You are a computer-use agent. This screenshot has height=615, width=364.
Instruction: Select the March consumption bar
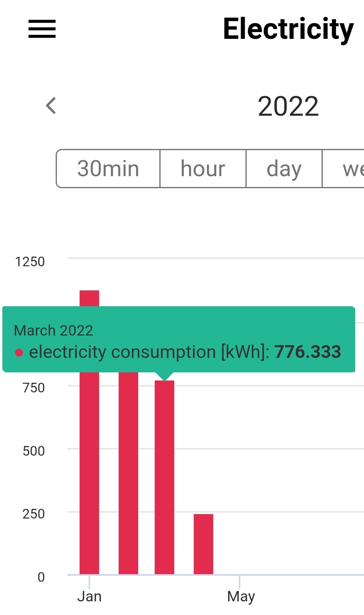pyautogui.click(x=164, y=477)
